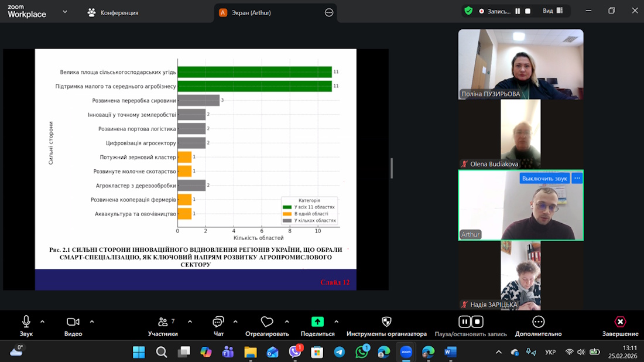Click the green encryption shield icon
The width and height of the screenshot is (644, 362).
468,11
